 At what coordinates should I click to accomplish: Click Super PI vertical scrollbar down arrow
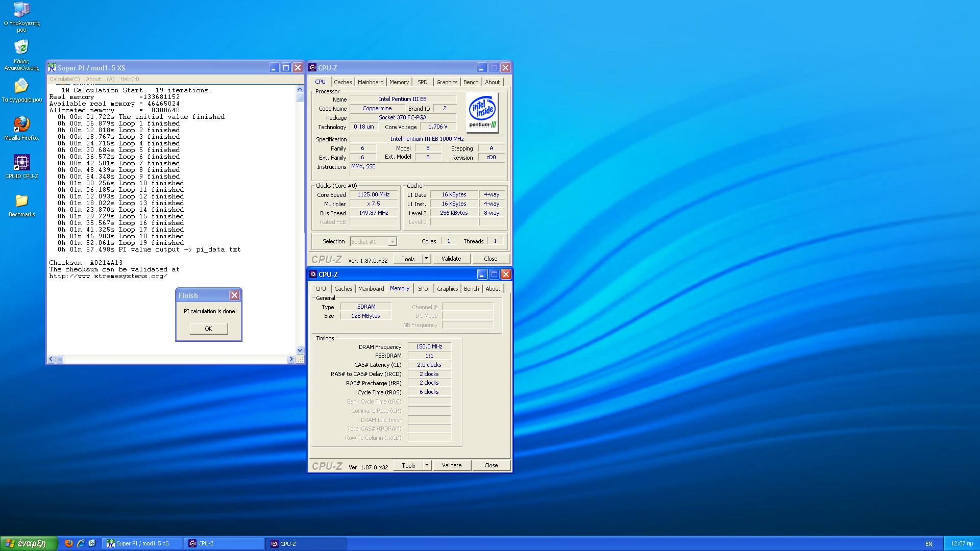tap(300, 350)
